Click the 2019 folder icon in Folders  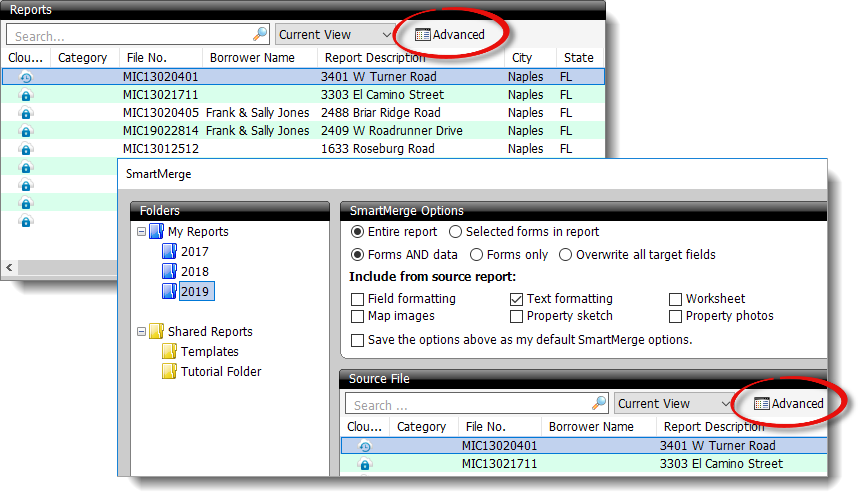(169, 292)
